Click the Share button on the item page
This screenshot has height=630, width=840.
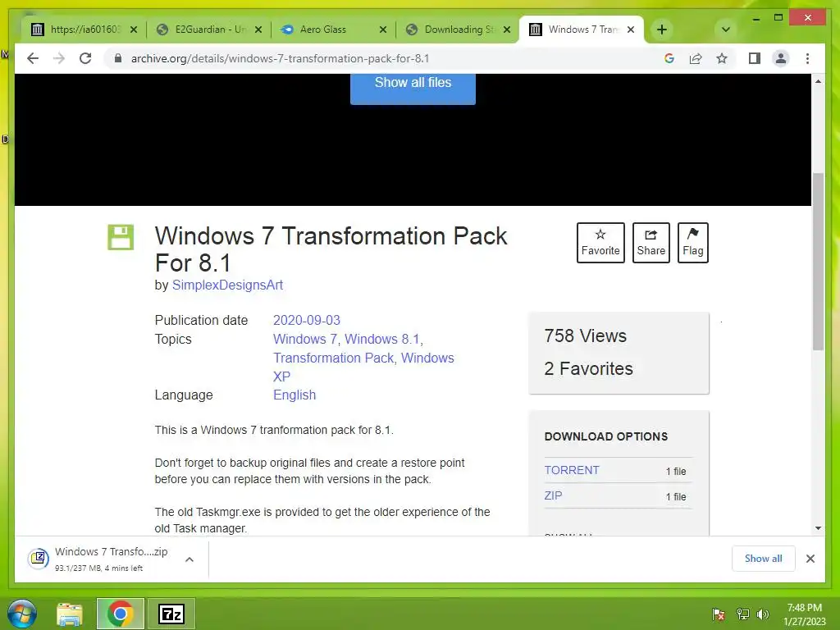pyautogui.click(x=651, y=243)
